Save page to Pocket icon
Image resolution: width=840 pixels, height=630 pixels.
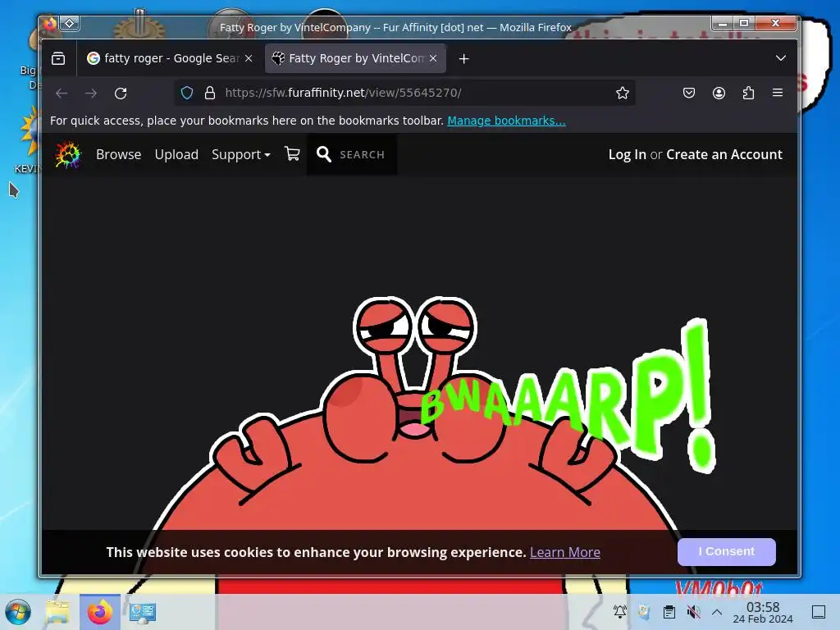point(689,93)
